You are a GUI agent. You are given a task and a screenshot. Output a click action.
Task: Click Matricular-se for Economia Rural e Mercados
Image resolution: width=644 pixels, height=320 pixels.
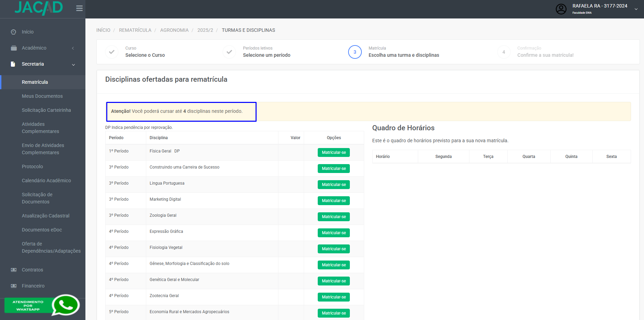pyautogui.click(x=334, y=313)
